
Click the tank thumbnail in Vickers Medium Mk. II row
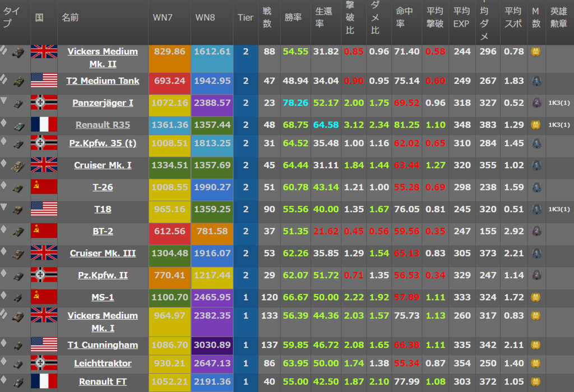18,53
